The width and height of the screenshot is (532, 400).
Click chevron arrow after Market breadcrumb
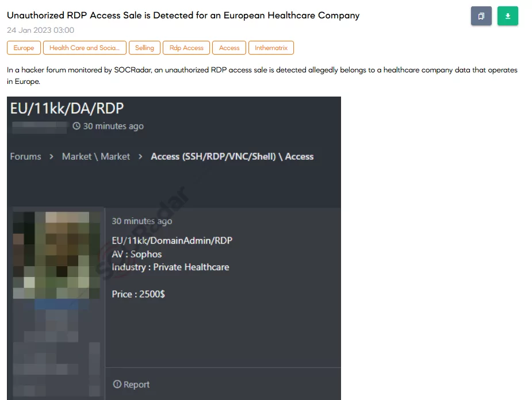coord(140,157)
